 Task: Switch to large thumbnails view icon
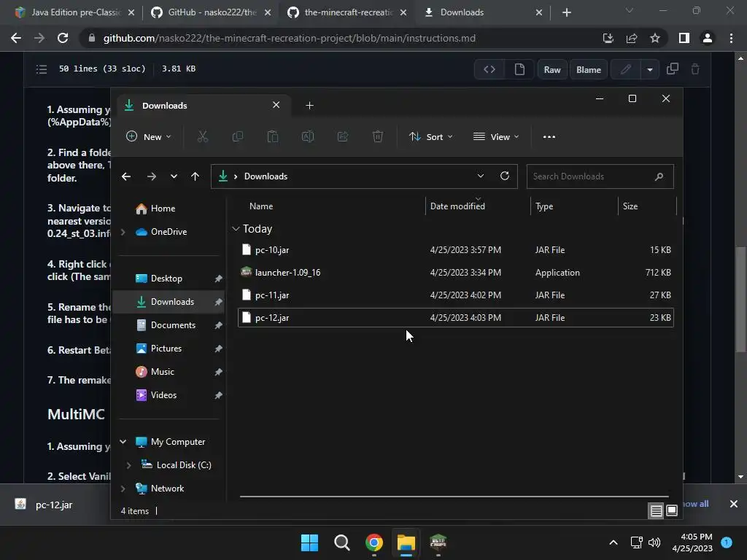tap(671, 511)
